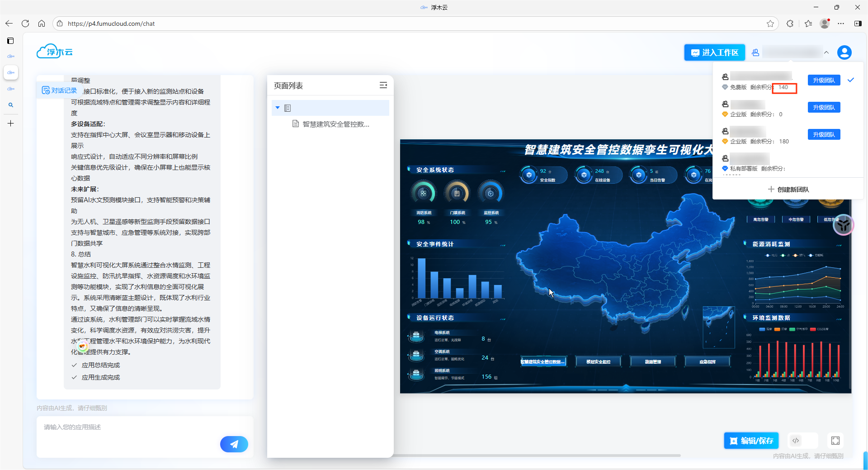This screenshot has width=868, height=470.
Task: Open the browser sidebar search icon
Action: tap(11, 105)
